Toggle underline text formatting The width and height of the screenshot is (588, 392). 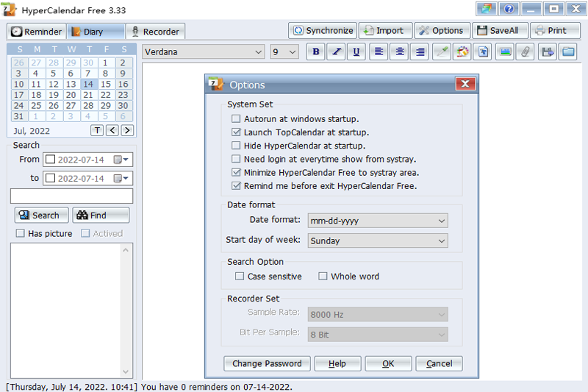356,51
